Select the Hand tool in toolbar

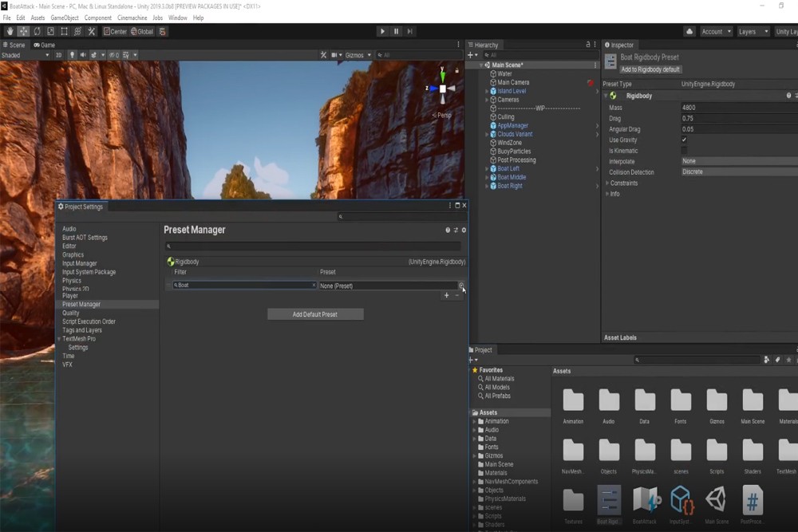pos(10,32)
